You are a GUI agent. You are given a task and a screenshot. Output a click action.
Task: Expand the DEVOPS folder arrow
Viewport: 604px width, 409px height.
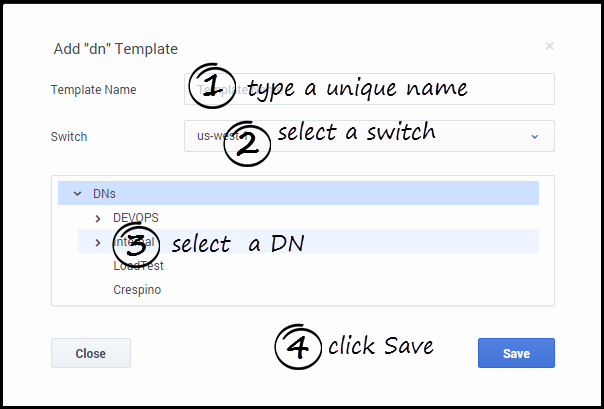(x=97, y=217)
